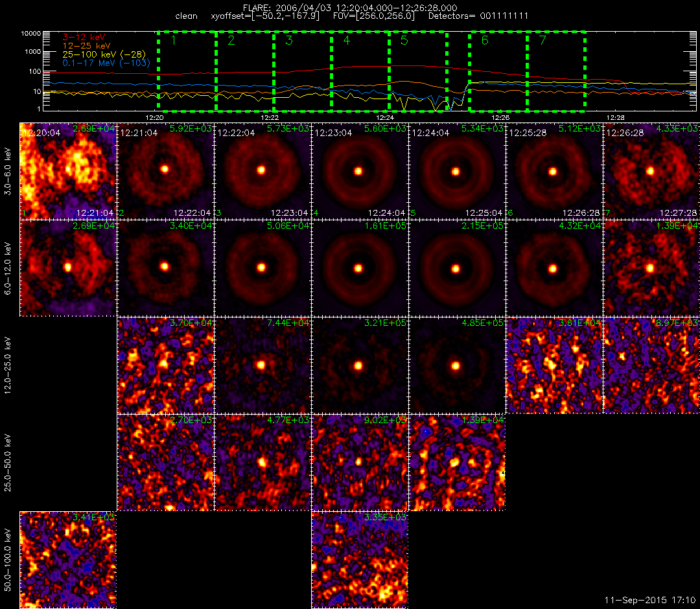Select interval 6 label in light curve
The width and height of the screenshot is (700, 609).
(485, 40)
